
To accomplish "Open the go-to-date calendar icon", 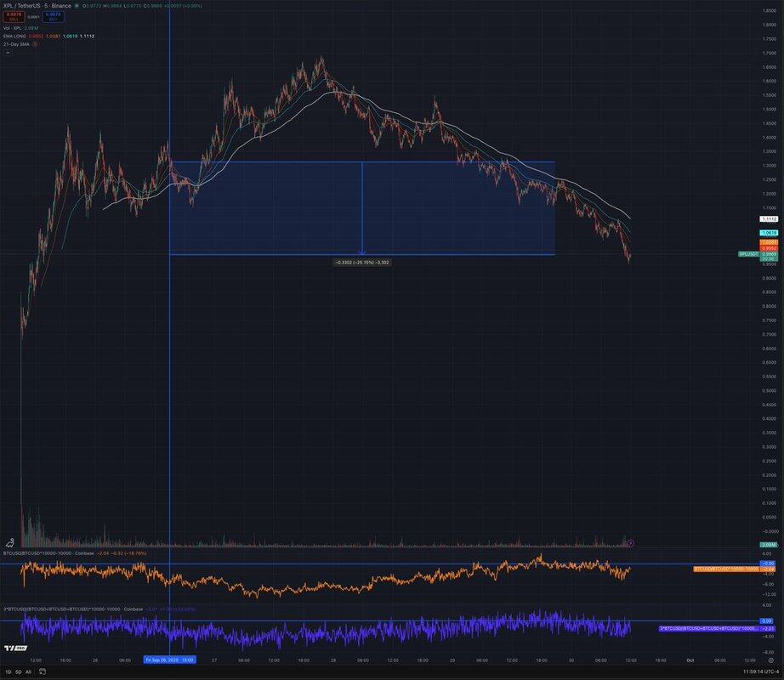I will [39, 671].
